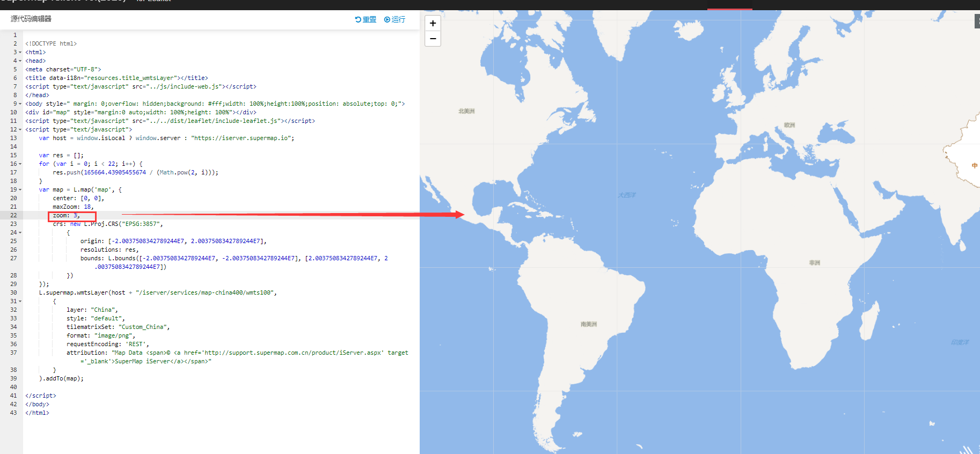Click line number 14 in the gutter
980x454 pixels.
[13, 147]
